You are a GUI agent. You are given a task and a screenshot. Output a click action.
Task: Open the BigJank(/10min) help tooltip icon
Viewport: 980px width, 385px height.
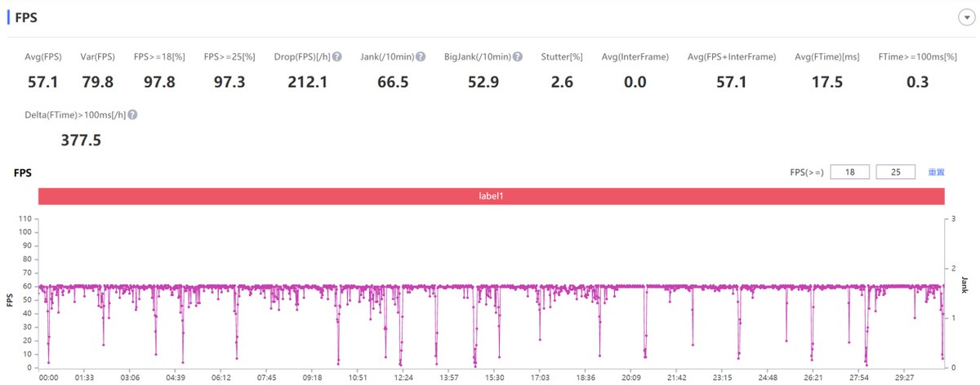518,57
